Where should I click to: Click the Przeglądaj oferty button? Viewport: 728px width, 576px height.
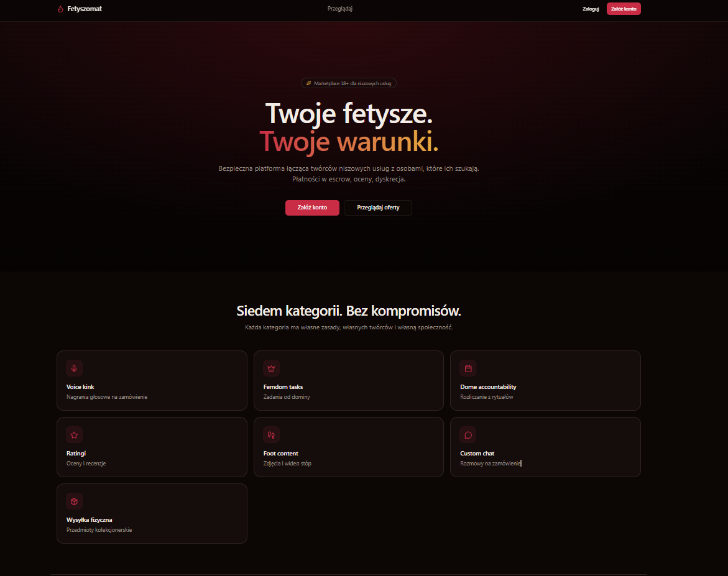click(378, 208)
